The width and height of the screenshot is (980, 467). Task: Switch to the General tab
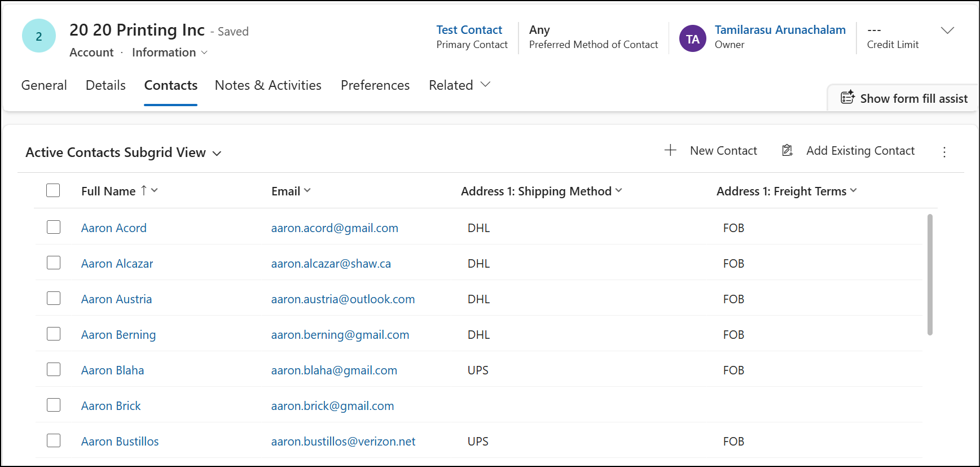pyautogui.click(x=44, y=85)
